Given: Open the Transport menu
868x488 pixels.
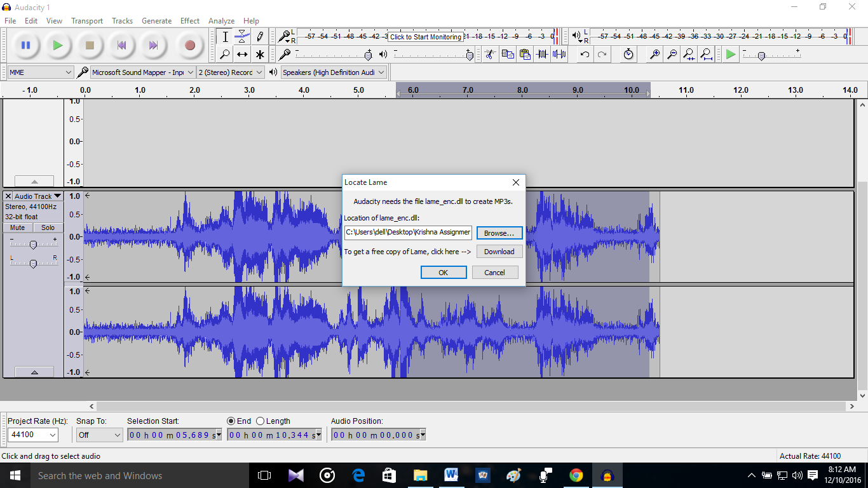Looking at the screenshot, I should [87, 21].
